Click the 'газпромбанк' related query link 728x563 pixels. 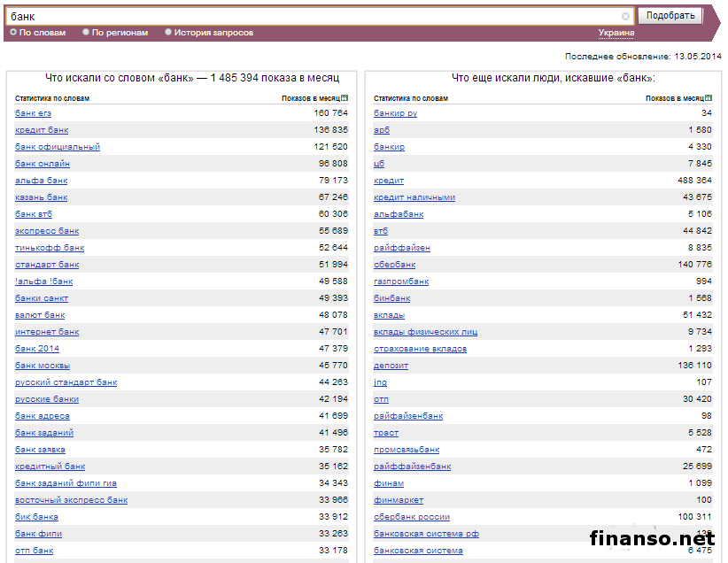[x=401, y=281]
